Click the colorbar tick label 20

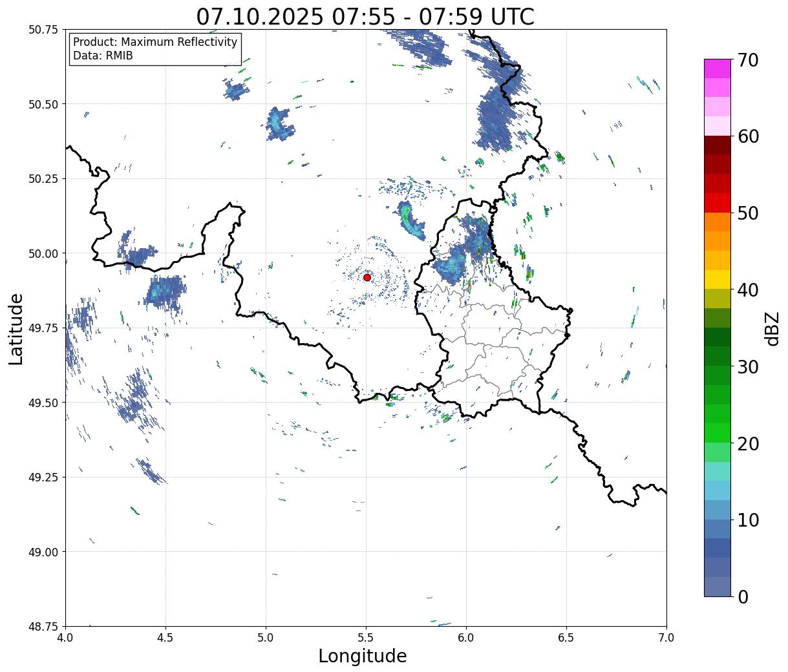point(748,443)
